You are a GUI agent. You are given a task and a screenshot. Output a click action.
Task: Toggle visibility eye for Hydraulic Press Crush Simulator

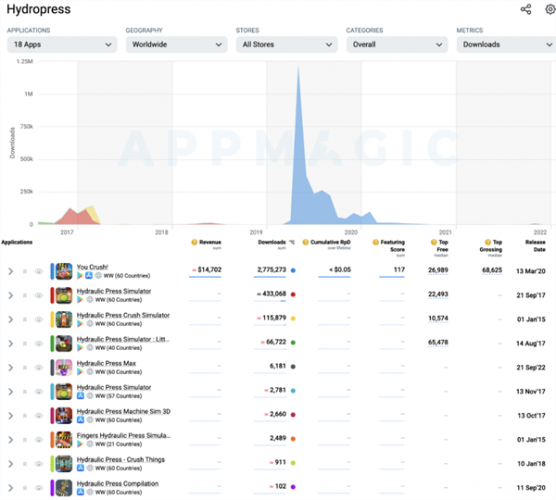pos(39,320)
